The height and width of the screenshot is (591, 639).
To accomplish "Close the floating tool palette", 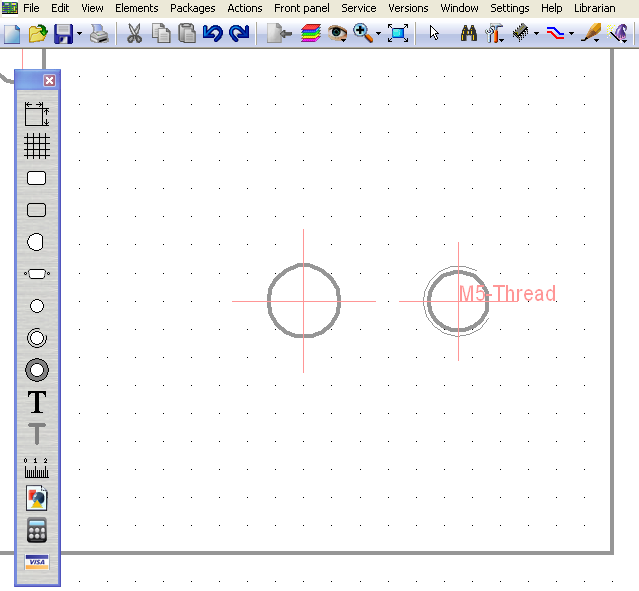I will (x=49, y=80).
